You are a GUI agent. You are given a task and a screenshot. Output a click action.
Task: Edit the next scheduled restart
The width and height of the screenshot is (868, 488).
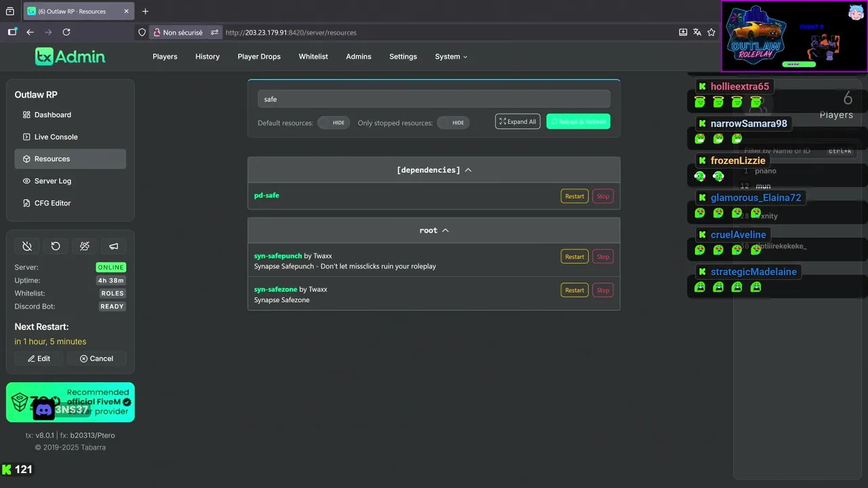39,359
